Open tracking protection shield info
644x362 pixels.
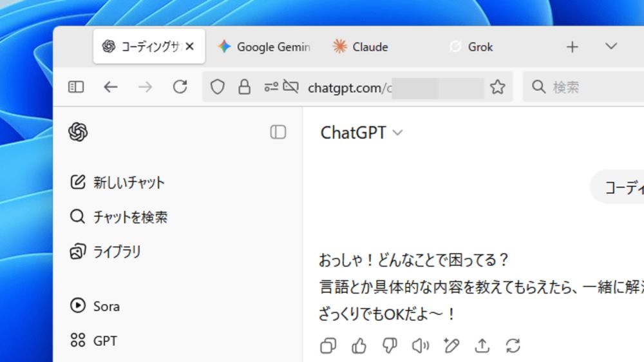(217, 87)
